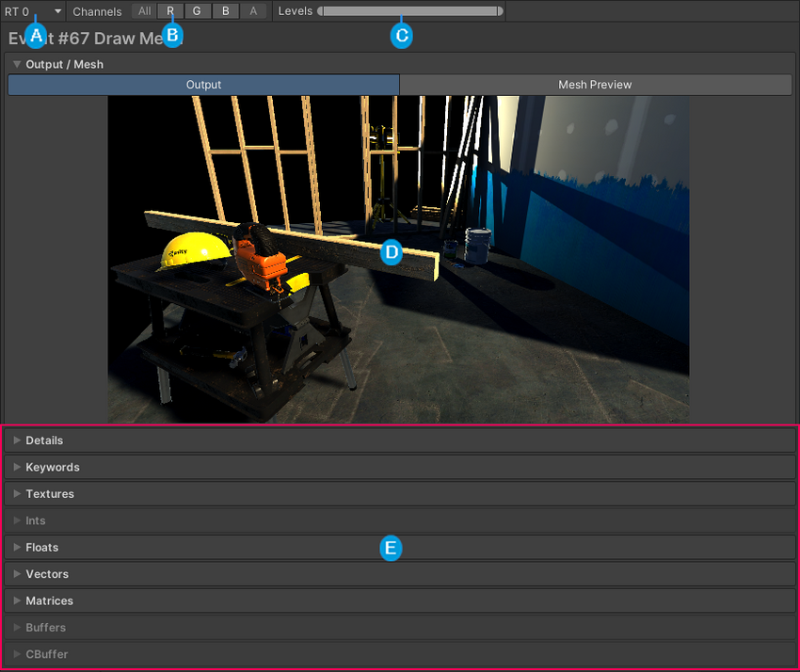
Task: Click the disabled Buffers foldout
Action: coord(45,628)
